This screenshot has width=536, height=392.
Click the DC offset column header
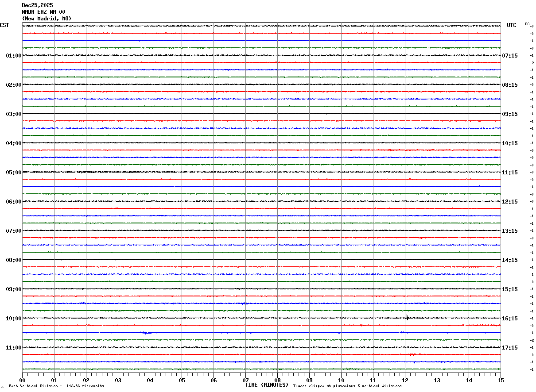click(527, 24)
